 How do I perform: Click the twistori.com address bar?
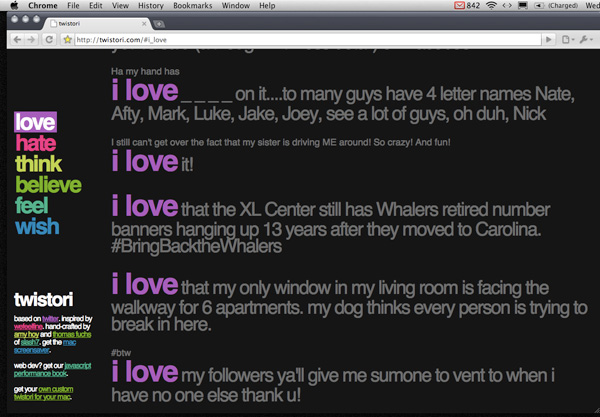pyautogui.click(x=308, y=39)
